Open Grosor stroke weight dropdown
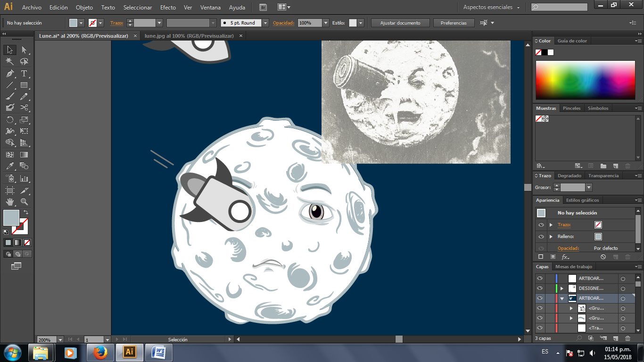 (x=589, y=188)
